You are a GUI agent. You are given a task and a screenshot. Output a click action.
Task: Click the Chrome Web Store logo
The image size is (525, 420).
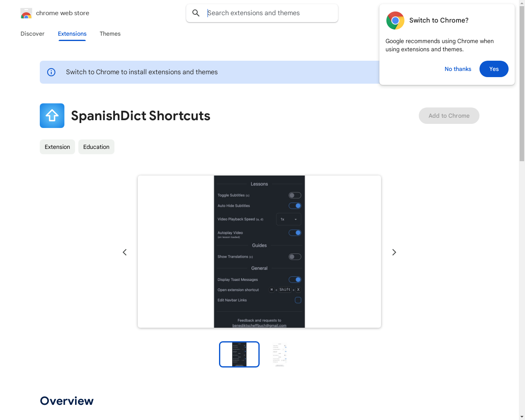pos(26,13)
